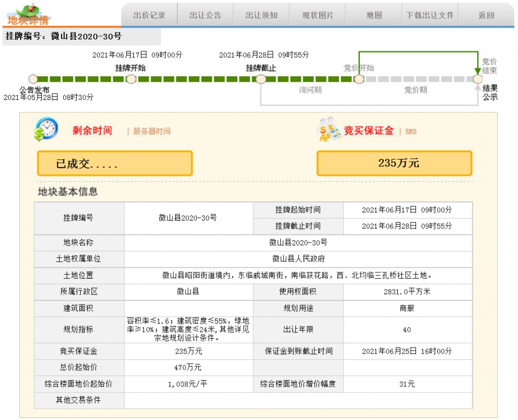Click the 下载出让文件 tab
The width and height of the screenshot is (518, 420).
430,15
